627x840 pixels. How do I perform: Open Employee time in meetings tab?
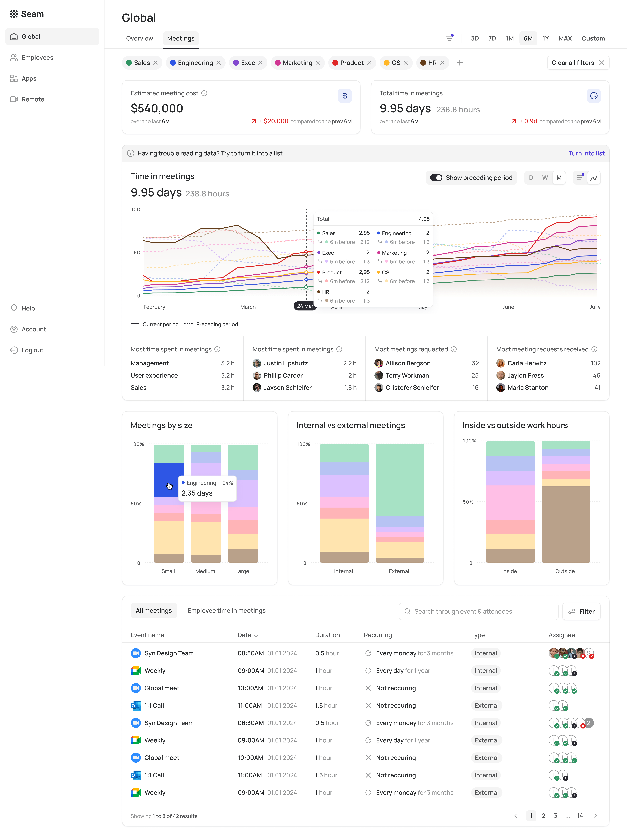click(x=226, y=610)
